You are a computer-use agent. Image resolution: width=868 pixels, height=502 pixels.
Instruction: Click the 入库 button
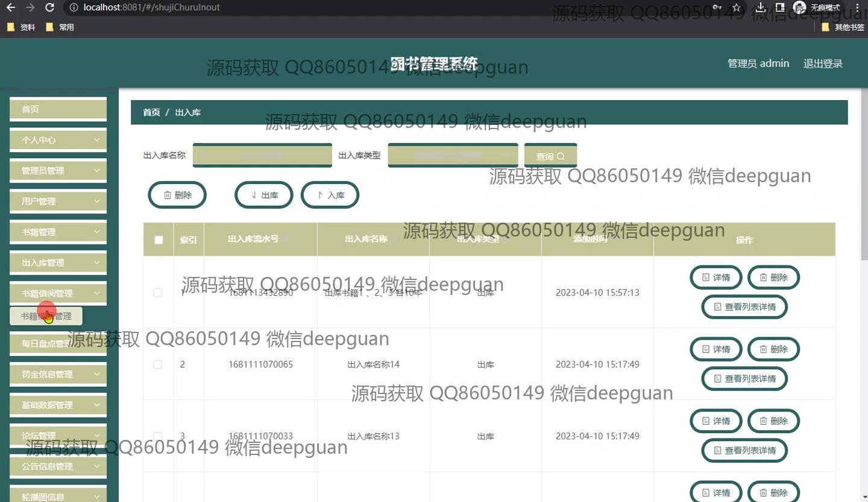(x=330, y=195)
